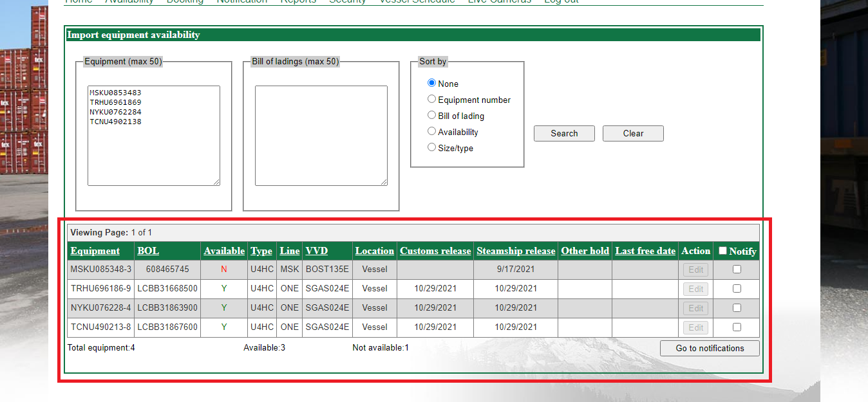The image size is (868, 402).
Task: Enable notify for TCNU490213-8 row
Action: (737, 327)
